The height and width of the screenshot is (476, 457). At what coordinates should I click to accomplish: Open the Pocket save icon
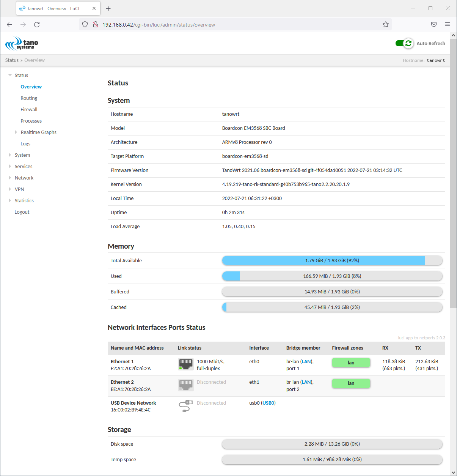[x=434, y=25]
